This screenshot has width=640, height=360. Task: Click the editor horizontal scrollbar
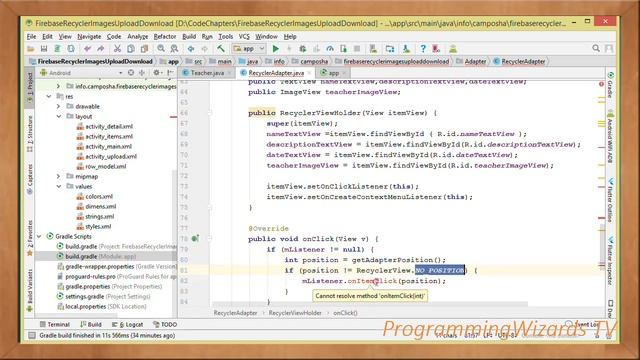pyautogui.click(x=369, y=304)
